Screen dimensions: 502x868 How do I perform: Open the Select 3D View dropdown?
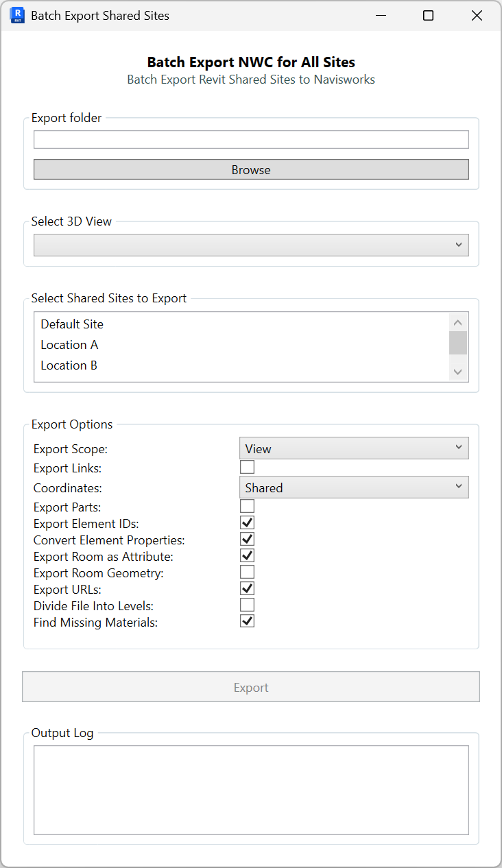pos(250,244)
